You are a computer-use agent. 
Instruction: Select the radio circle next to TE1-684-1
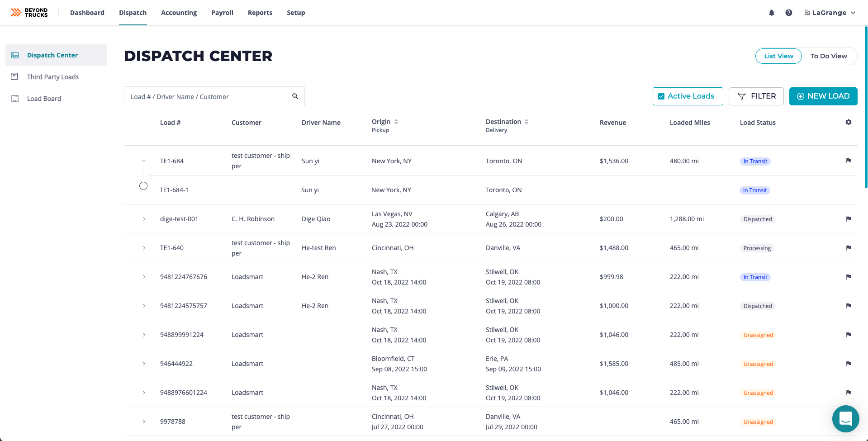point(143,185)
